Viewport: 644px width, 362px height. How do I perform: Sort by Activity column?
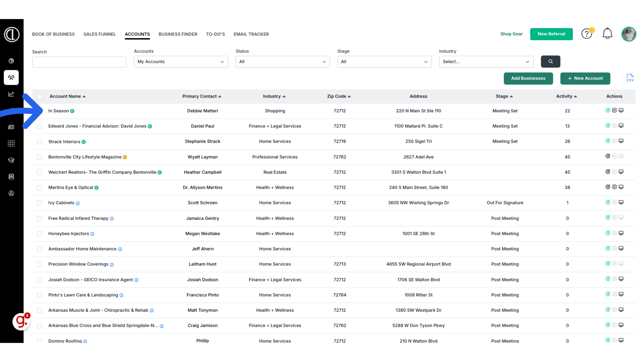566,96
